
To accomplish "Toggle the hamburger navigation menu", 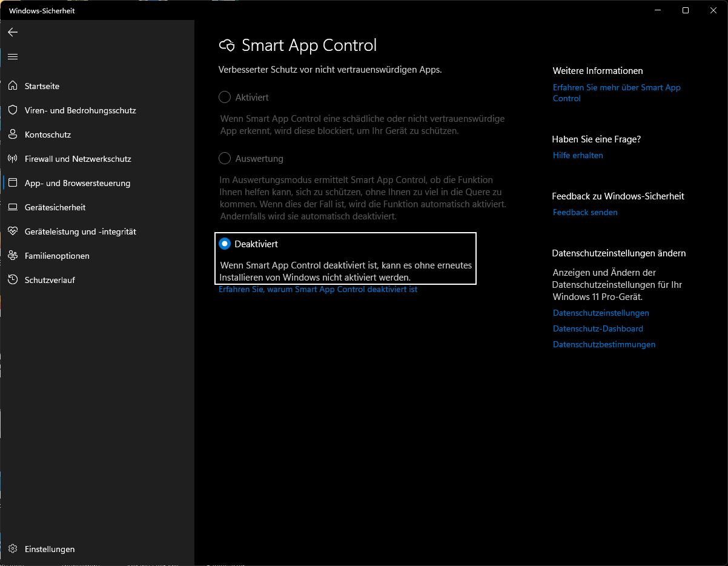I will pos(13,56).
